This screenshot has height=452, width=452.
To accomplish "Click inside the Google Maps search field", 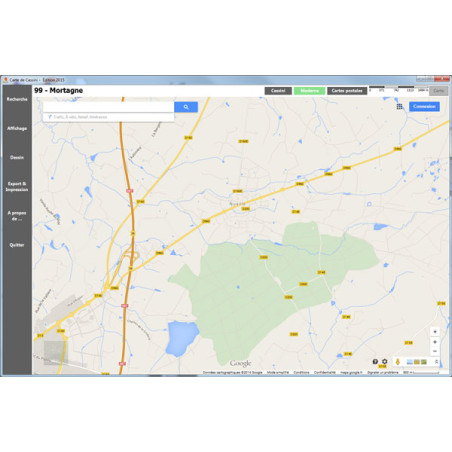I will tap(109, 107).
